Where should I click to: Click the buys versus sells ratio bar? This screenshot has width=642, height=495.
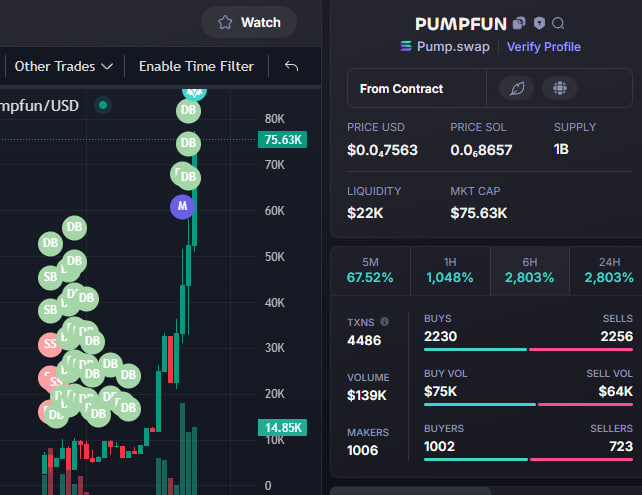[528, 350]
